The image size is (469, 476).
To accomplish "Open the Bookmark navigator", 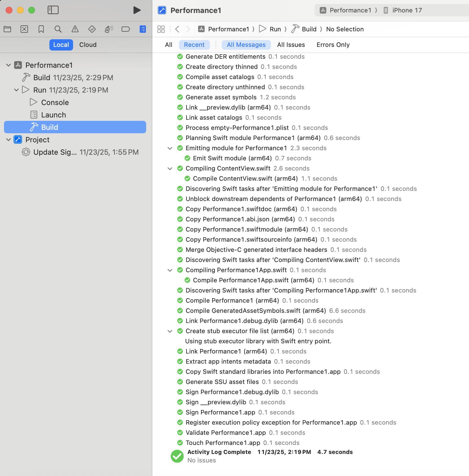I will [x=41, y=29].
